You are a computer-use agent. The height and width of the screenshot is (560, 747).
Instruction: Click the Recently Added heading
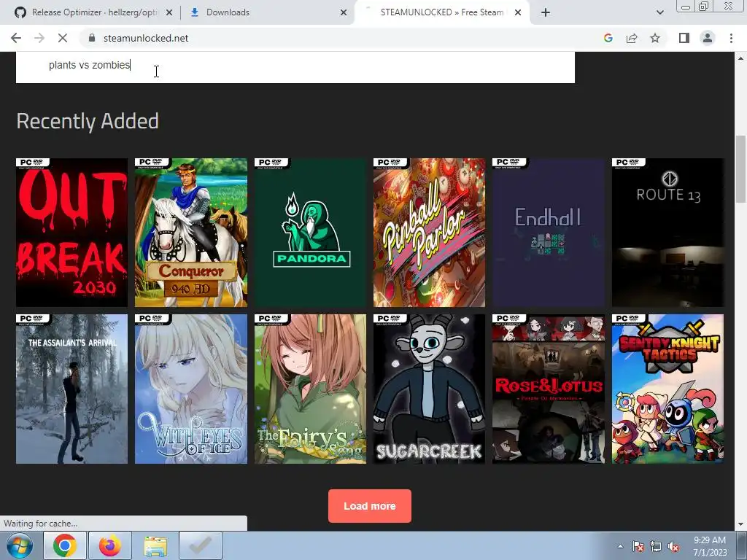pos(88,121)
